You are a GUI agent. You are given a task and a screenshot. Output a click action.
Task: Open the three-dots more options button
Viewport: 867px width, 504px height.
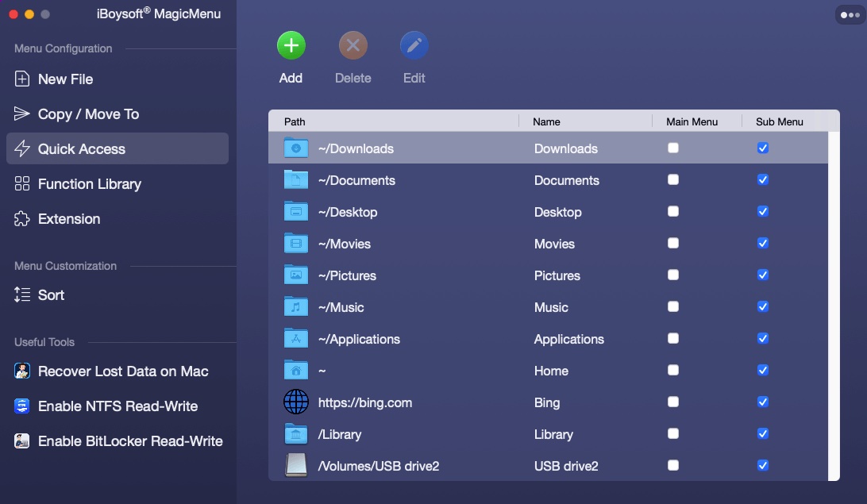tap(849, 14)
